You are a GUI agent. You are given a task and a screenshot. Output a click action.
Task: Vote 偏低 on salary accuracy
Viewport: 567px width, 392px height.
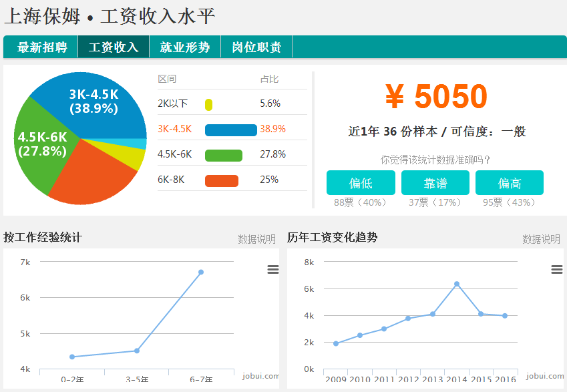pos(361,183)
